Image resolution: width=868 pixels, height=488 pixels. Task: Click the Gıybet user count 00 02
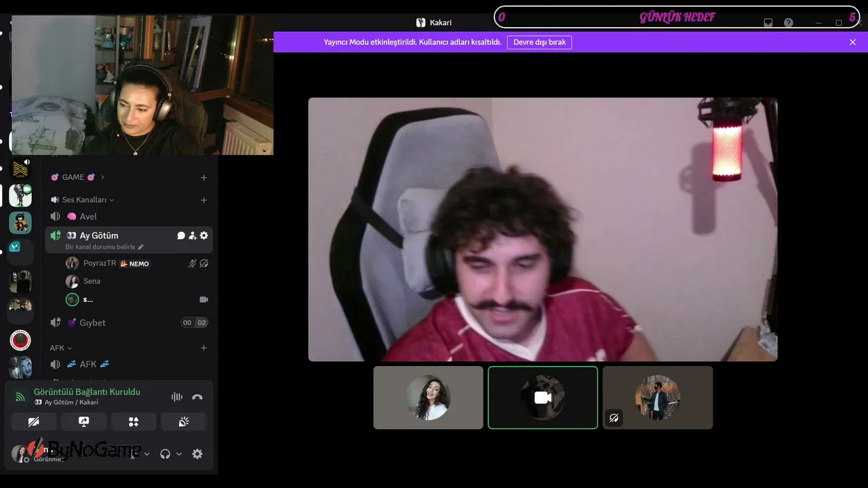[x=194, y=323]
